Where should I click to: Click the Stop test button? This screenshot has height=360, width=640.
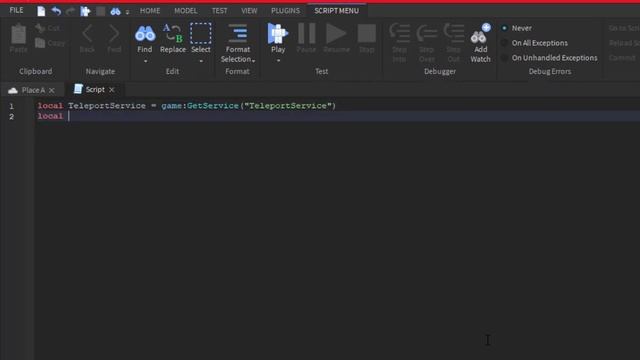coord(367,38)
